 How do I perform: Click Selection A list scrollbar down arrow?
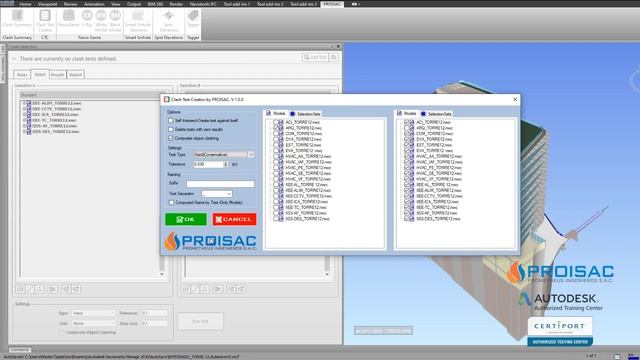pyautogui.click(x=162, y=274)
